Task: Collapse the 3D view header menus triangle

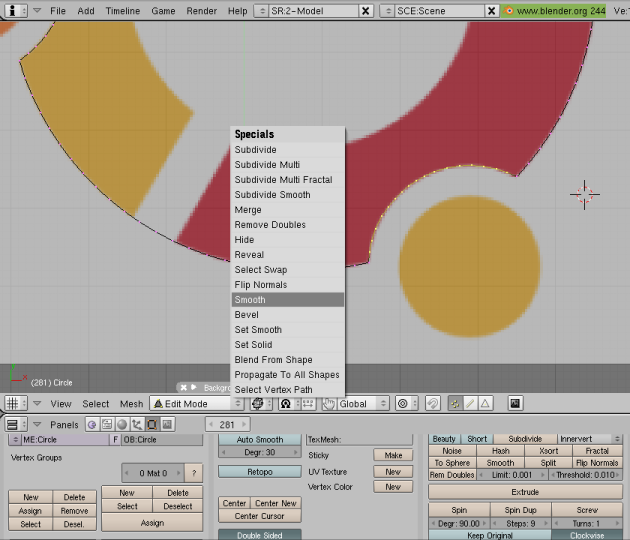Action: (37, 403)
